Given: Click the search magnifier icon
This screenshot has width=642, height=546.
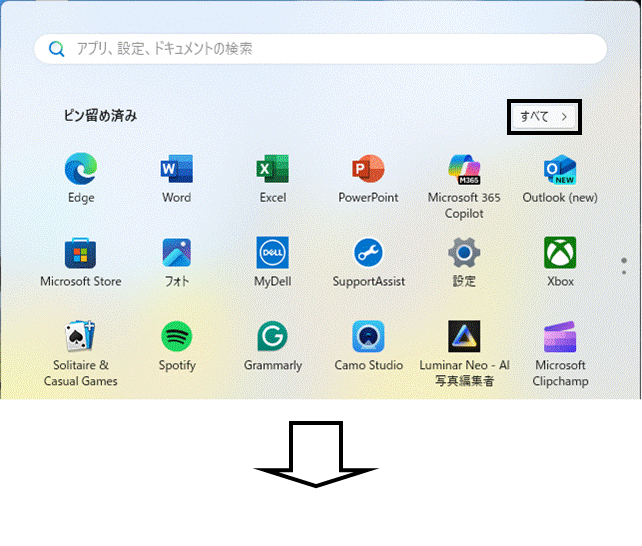Looking at the screenshot, I should point(56,49).
